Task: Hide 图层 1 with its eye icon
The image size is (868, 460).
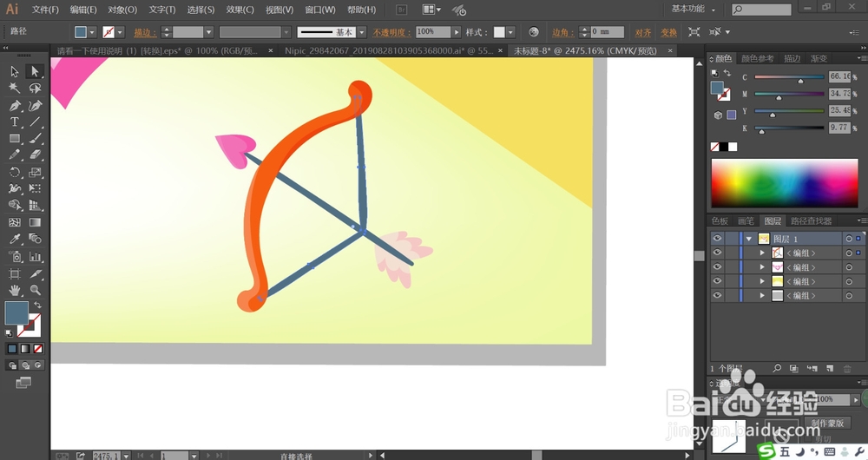Action: [717, 239]
